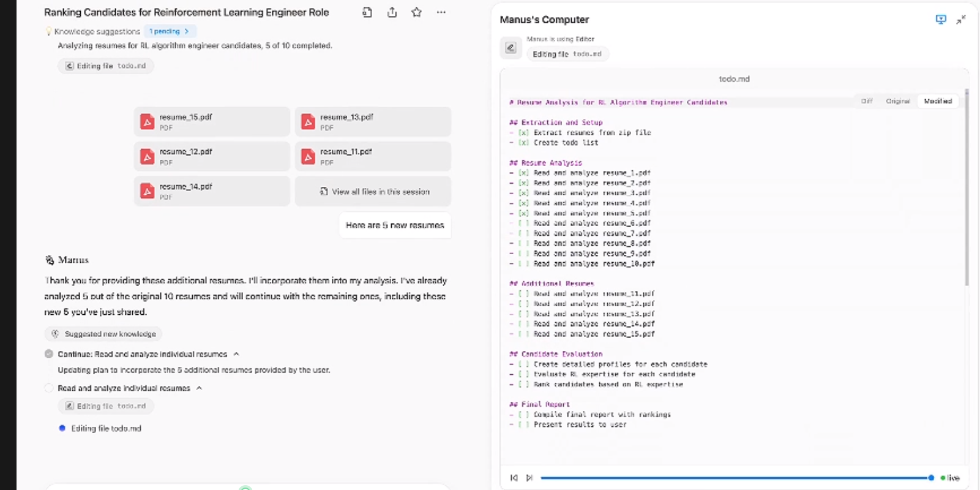Viewport: 980px width, 490px height.
Task: Open the three-dot more options menu
Action: click(441, 12)
